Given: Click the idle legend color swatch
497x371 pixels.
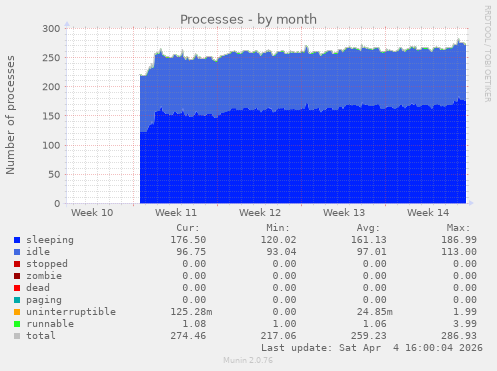Looking at the screenshot, I should click(x=17, y=252).
